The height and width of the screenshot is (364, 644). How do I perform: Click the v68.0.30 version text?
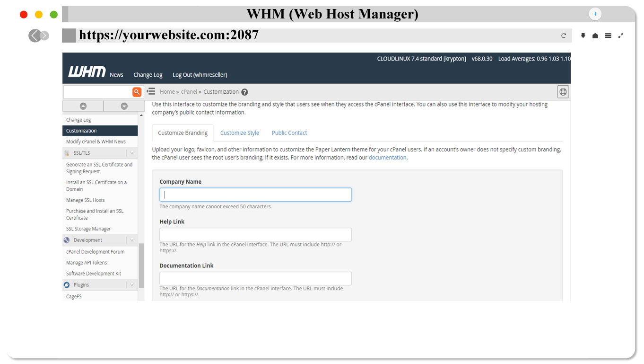pos(482,59)
